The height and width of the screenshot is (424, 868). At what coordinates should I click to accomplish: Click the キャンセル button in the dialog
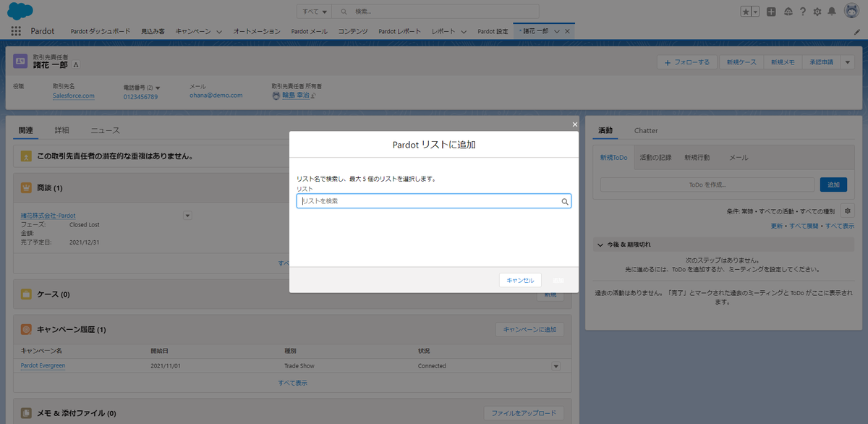coord(520,280)
